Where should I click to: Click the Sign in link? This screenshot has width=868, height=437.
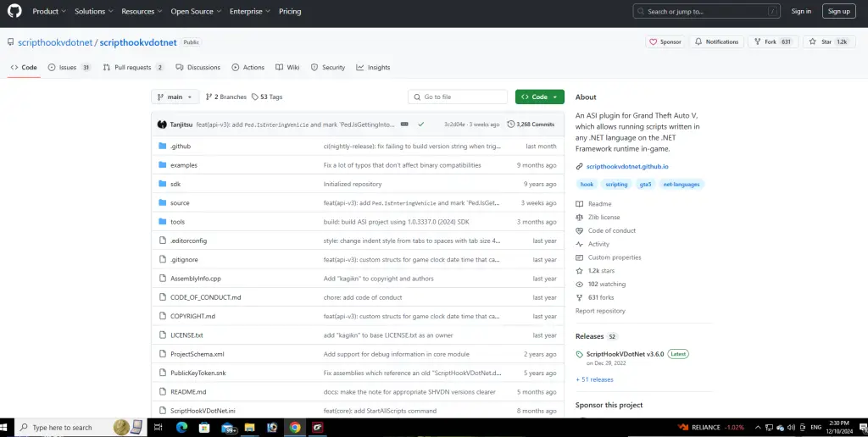[x=801, y=11]
